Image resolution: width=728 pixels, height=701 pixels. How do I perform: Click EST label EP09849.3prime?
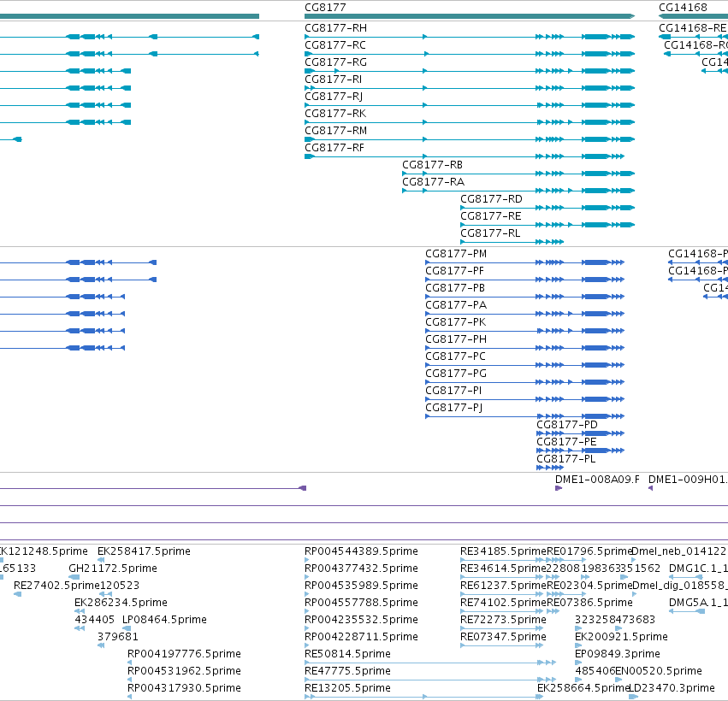pos(618,654)
